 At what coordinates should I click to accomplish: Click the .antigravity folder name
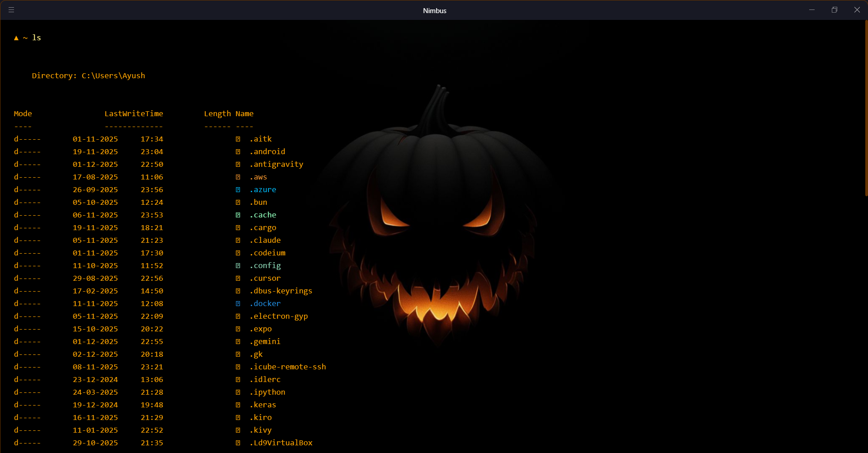point(276,165)
